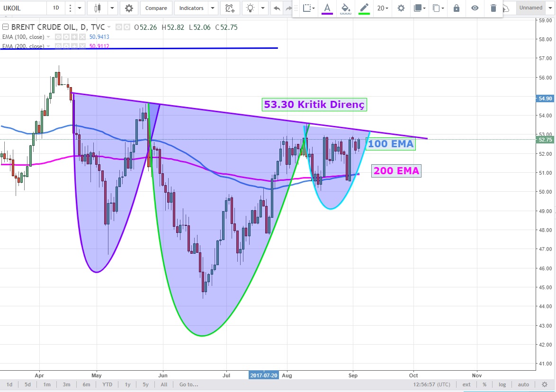Screen dimensions: 556x392
Task: Click the undo arrow
Action: (x=277, y=8)
